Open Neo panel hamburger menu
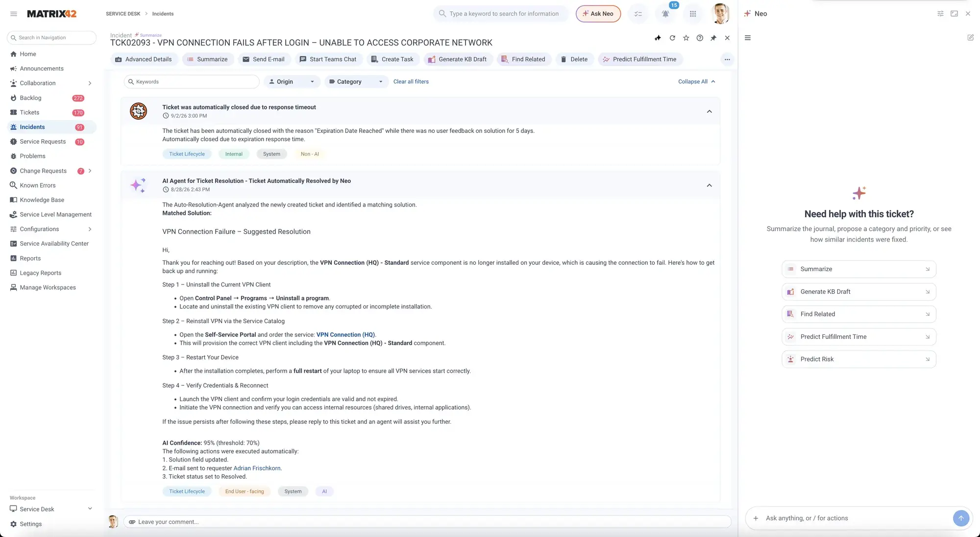The image size is (980, 537). click(748, 38)
